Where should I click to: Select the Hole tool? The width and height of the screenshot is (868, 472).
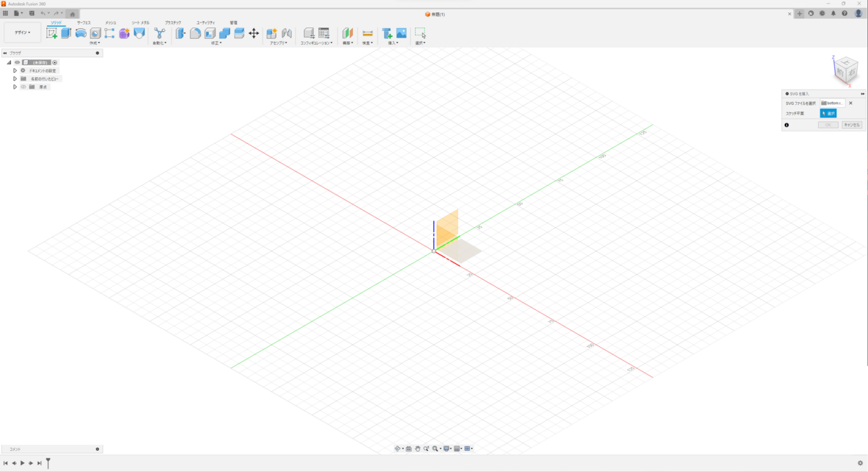point(95,33)
